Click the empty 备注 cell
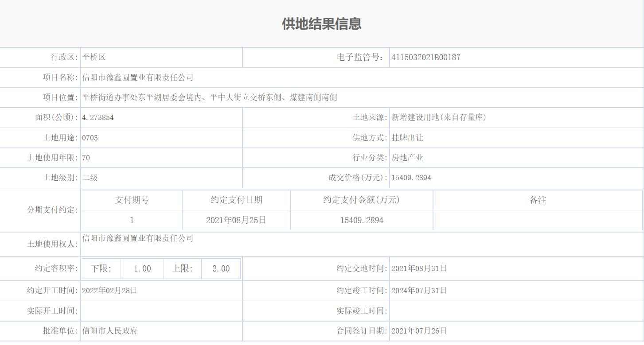644x345 pixels. coord(538,220)
